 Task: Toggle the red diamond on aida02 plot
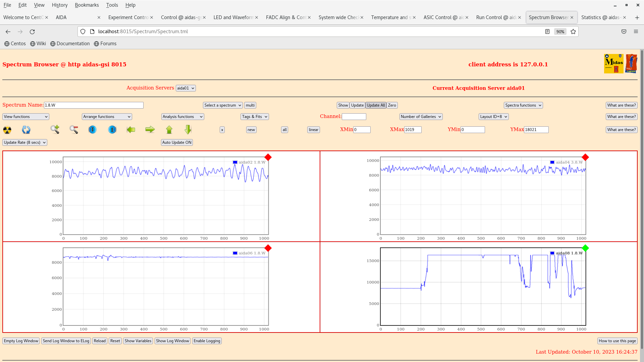pos(268,157)
